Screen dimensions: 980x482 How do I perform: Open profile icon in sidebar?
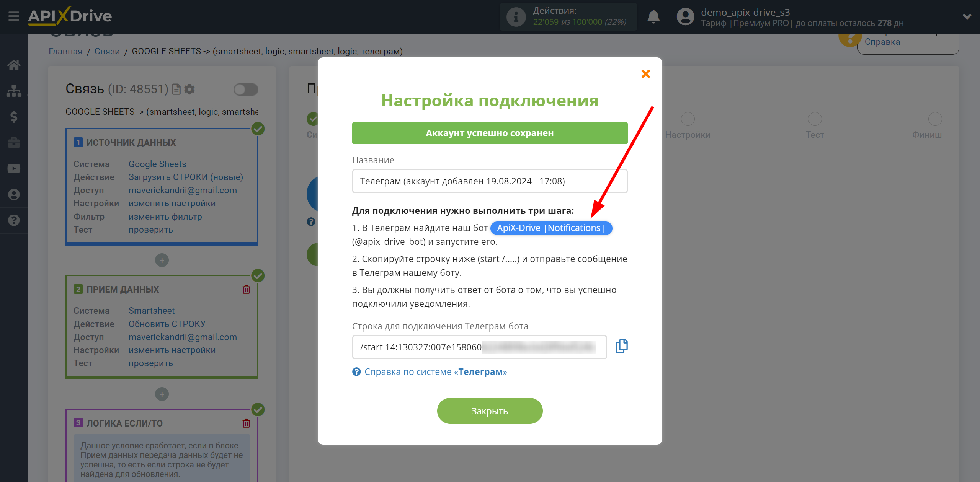coord(14,195)
